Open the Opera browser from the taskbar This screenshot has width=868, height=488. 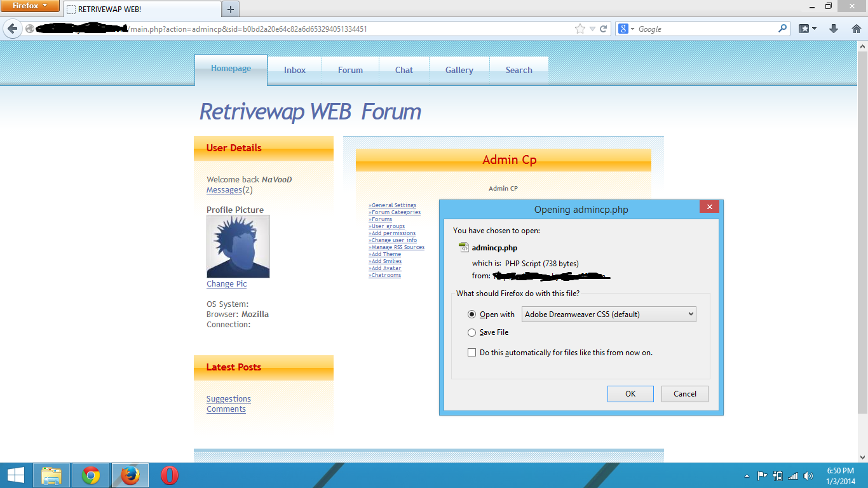(169, 475)
